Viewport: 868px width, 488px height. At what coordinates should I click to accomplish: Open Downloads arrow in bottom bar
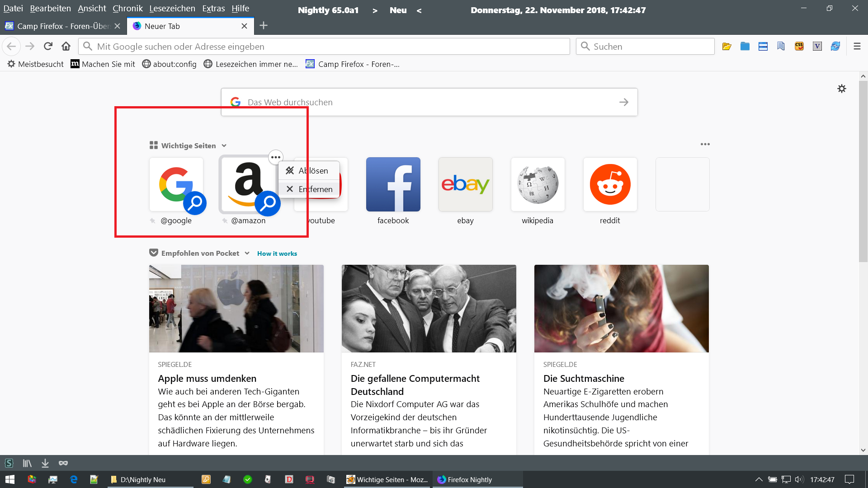[x=45, y=463]
